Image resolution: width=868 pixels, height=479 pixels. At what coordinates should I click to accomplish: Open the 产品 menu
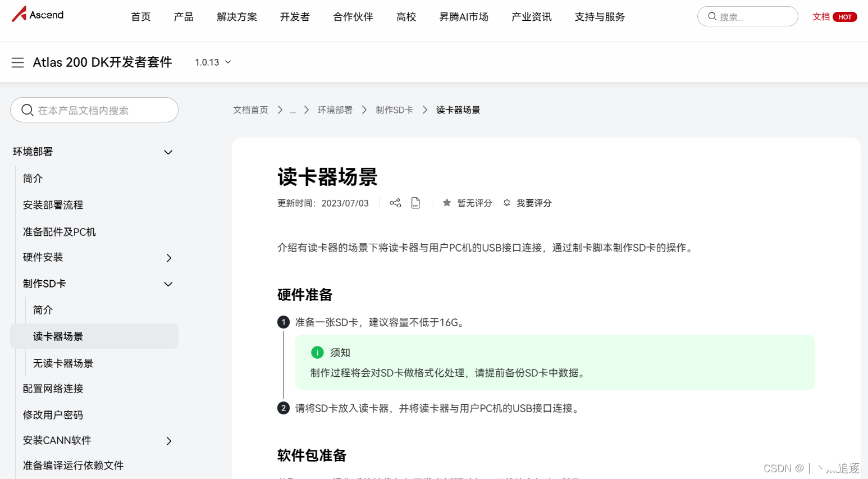[x=184, y=17]
